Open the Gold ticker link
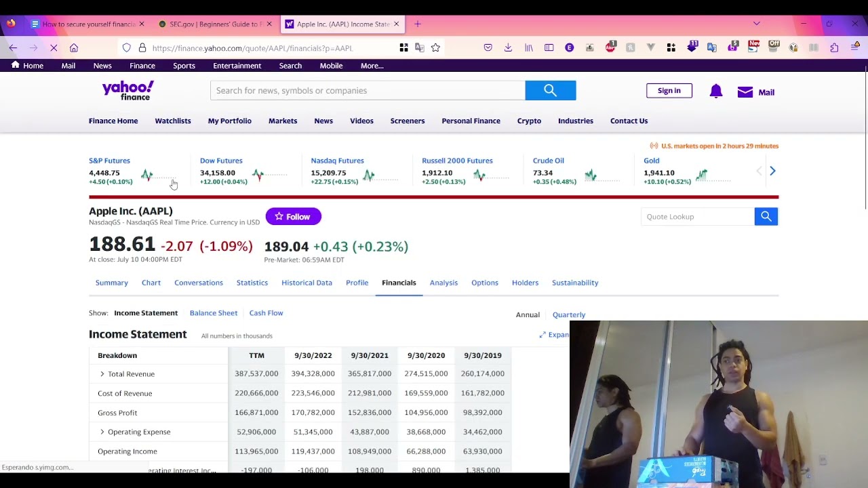The height and width of the screenshot is (488, 868). 651,161
